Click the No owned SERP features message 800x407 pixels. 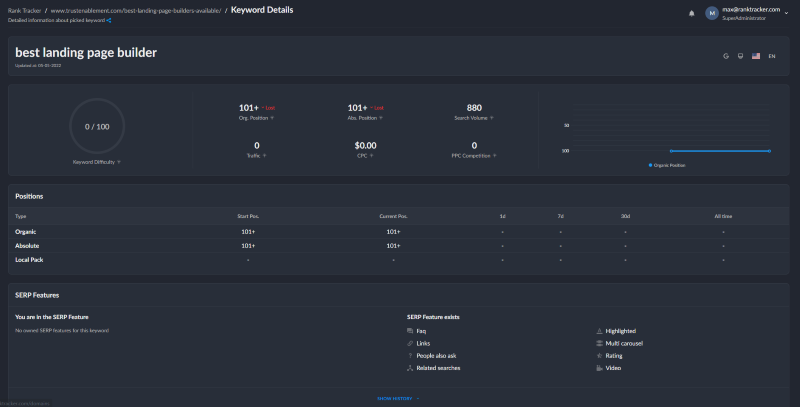62,330
